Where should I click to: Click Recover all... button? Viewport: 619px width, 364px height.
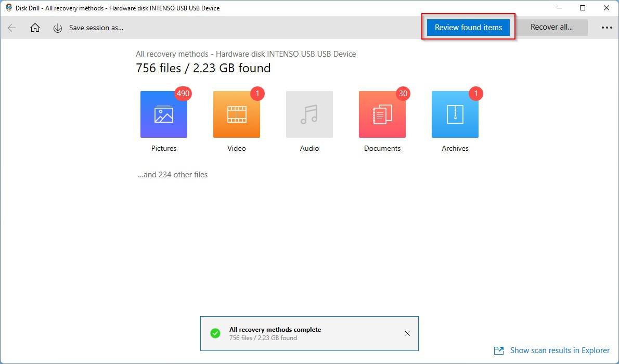[x=551, y=27]
